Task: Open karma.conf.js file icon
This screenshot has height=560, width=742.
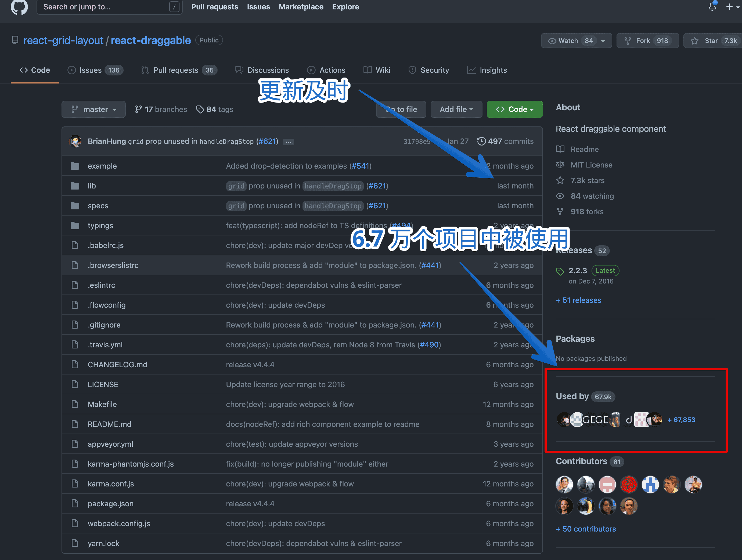Action: [75, 483]
